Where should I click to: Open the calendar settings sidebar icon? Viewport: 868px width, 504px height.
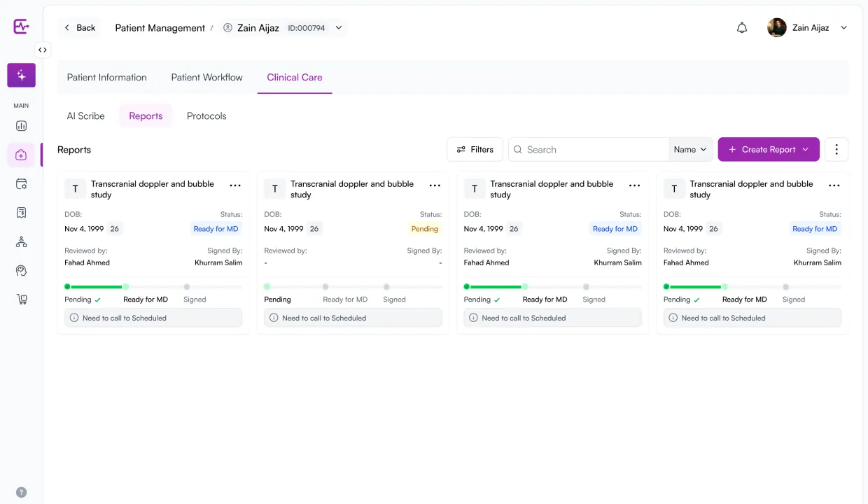[x=21, y=184]
